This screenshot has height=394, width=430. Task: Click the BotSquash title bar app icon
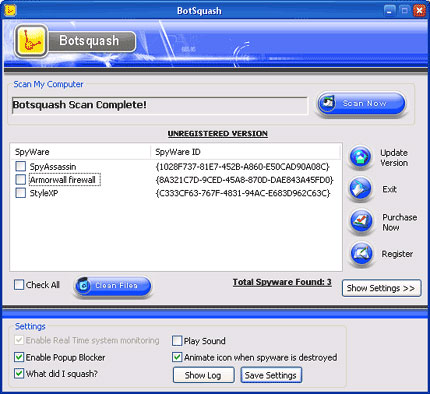(10, 11)
